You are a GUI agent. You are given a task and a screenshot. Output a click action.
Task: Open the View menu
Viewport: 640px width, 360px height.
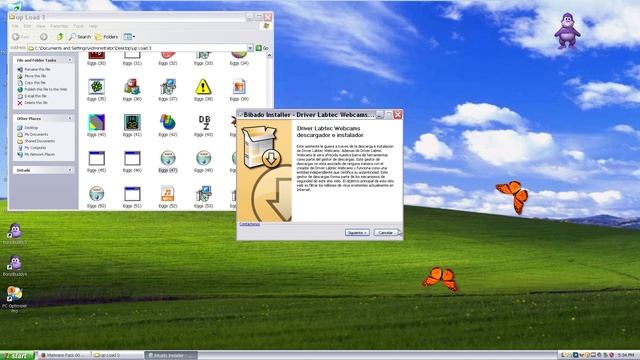pyautogui.click(x=41, y=26)
